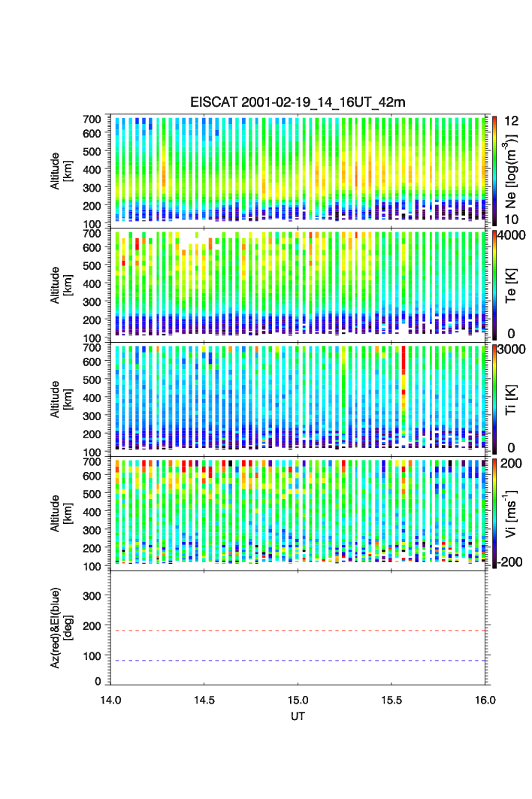The width and height of the screenshot is (532, 799).
Task: Click the Az(red)&El(blue) y-axis label
Action: coord(60,628)
